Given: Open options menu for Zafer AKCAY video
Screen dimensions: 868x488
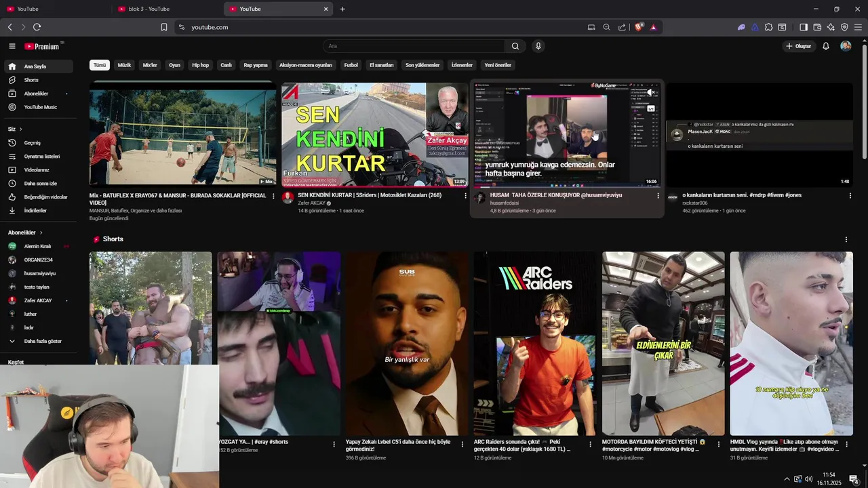Looking at the screenshot, I should point(465,195).
